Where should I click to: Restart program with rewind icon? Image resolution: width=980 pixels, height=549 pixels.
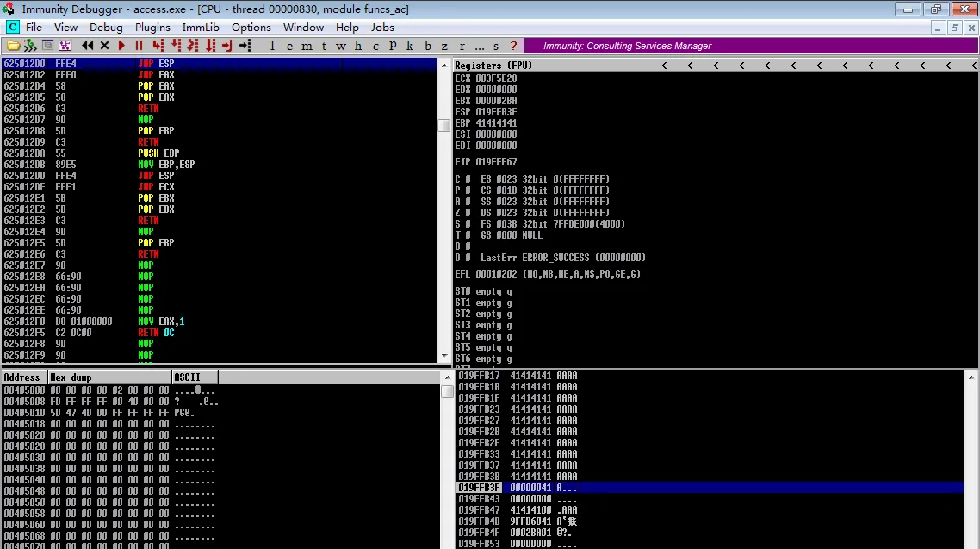[x=88, y=46]
